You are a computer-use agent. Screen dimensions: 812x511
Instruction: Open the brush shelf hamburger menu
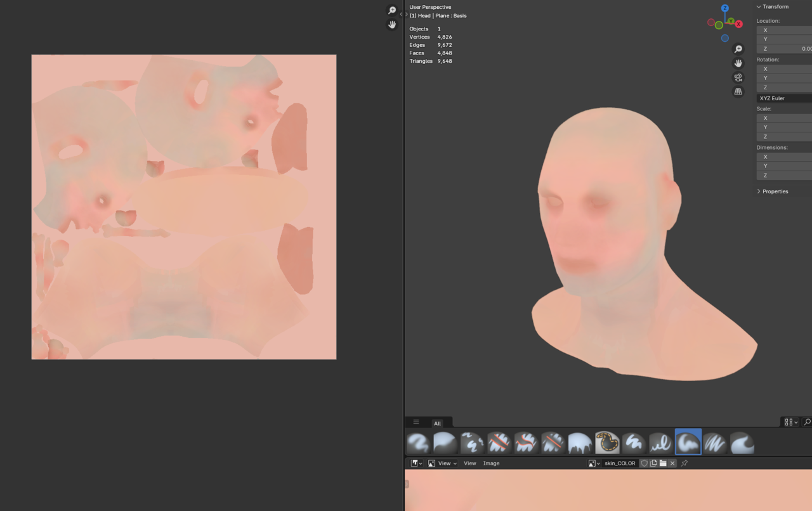click(416, 422)
